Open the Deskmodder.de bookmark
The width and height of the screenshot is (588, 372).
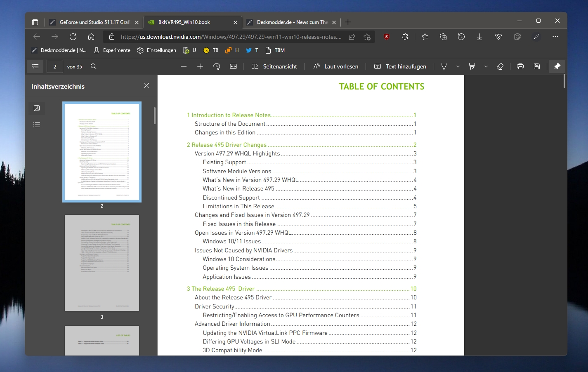(x=59, y=50)
